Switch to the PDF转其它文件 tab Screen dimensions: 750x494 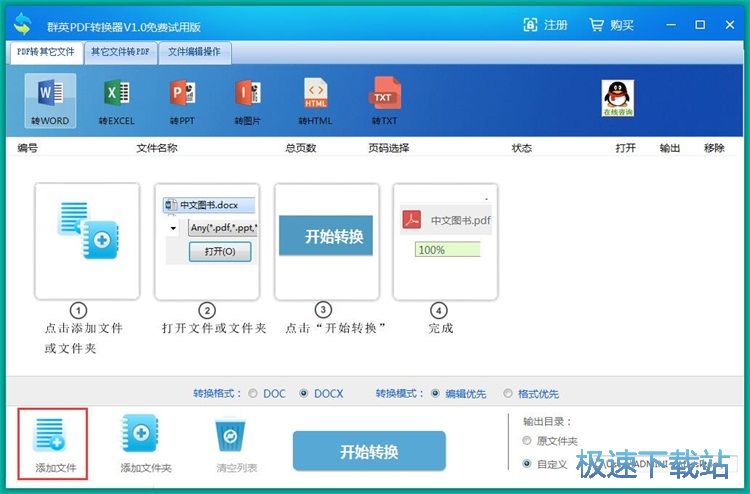coord(46,52)
